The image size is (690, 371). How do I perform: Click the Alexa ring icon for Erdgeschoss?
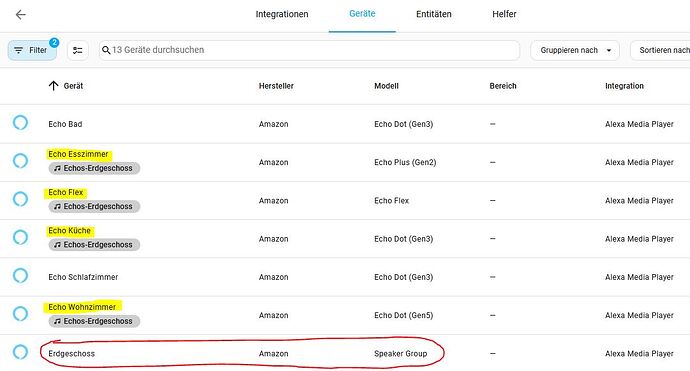coord(20,352)
